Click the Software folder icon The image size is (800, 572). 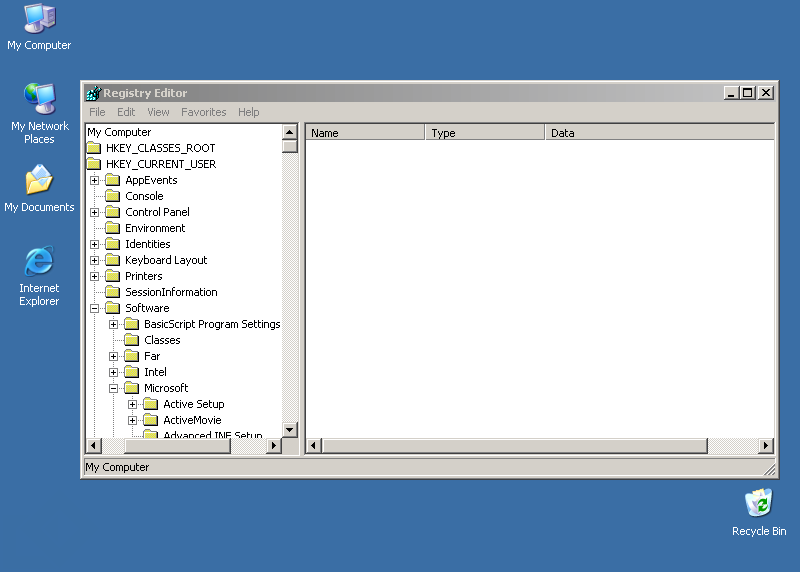point(113,308)
